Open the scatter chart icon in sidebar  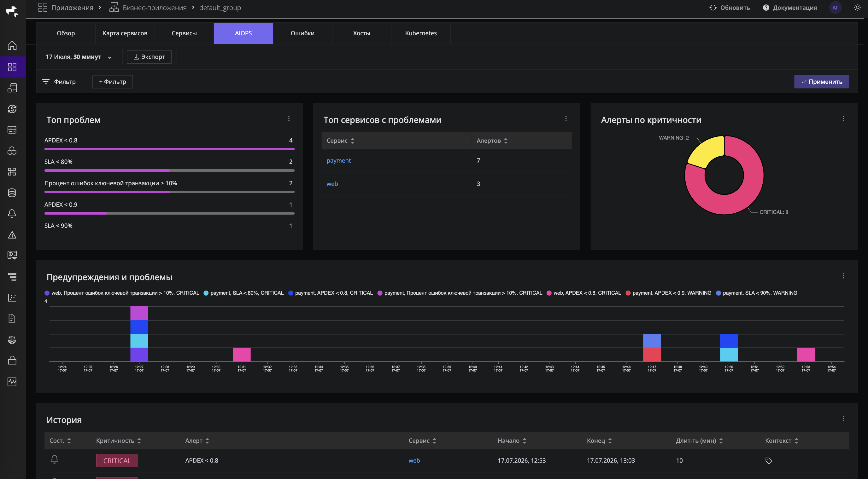(12, 297)
